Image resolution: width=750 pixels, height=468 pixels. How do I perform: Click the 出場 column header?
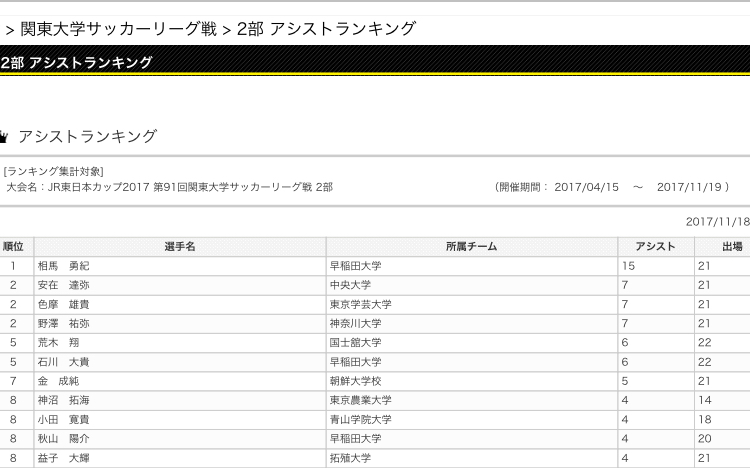pos(732,247)
